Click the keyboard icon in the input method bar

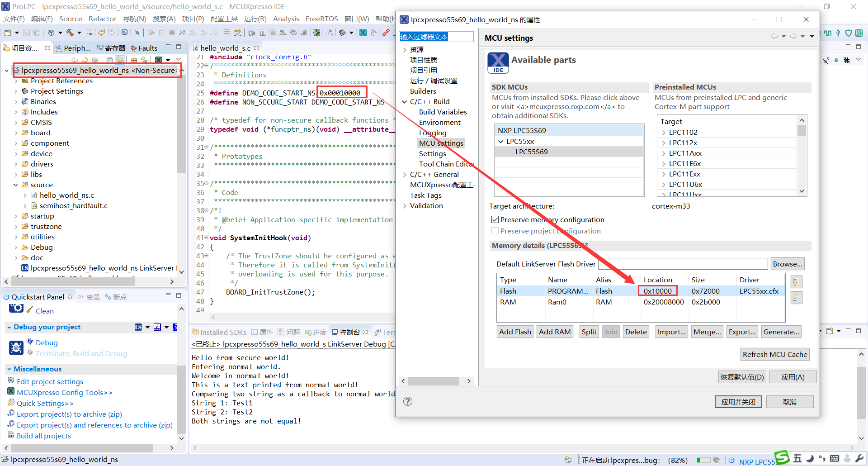click(x=835, y=458)
